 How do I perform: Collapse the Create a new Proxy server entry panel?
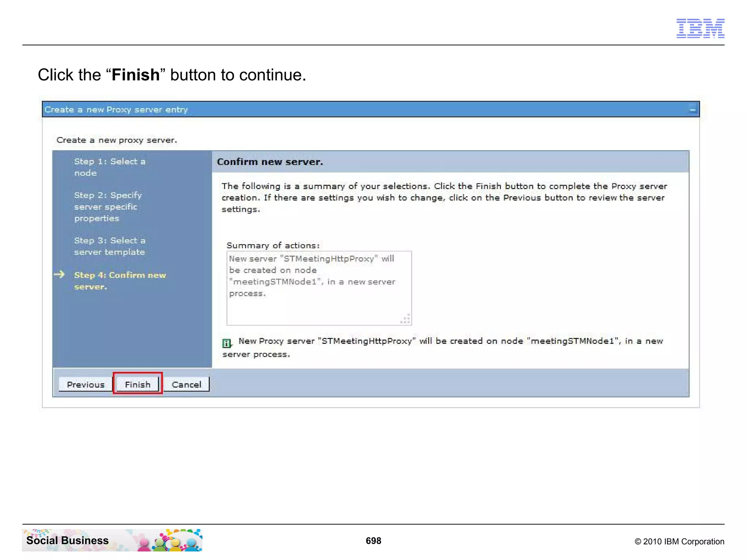coord(692,110)
